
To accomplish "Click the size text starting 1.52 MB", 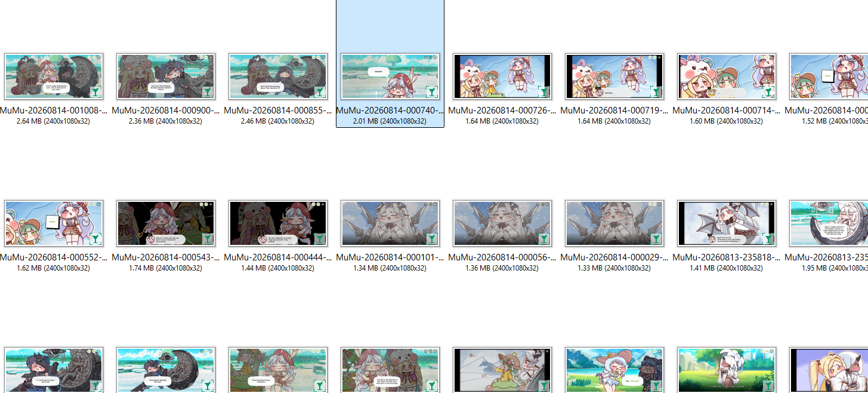I will click(835, 121).
